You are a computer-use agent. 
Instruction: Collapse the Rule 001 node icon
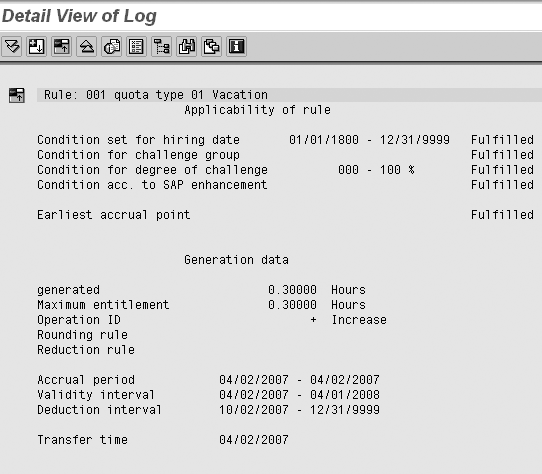pyautogui.click(x=17, y=95)
